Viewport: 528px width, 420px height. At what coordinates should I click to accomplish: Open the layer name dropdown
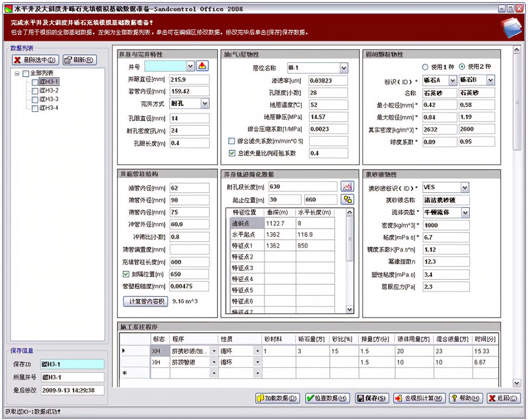point(344,68)
